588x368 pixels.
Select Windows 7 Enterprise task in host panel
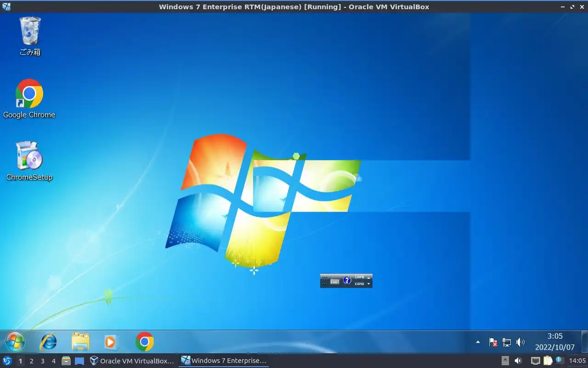pyautogui.click(x=224, y=361)
